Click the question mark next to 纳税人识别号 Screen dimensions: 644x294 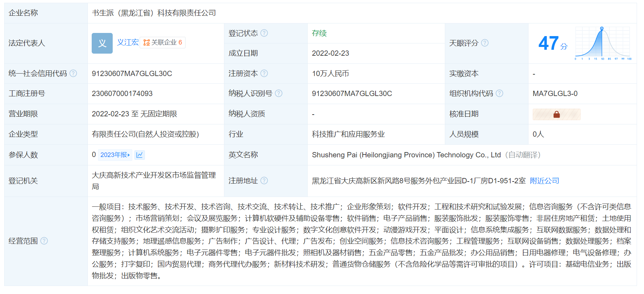tap(279, 93)
